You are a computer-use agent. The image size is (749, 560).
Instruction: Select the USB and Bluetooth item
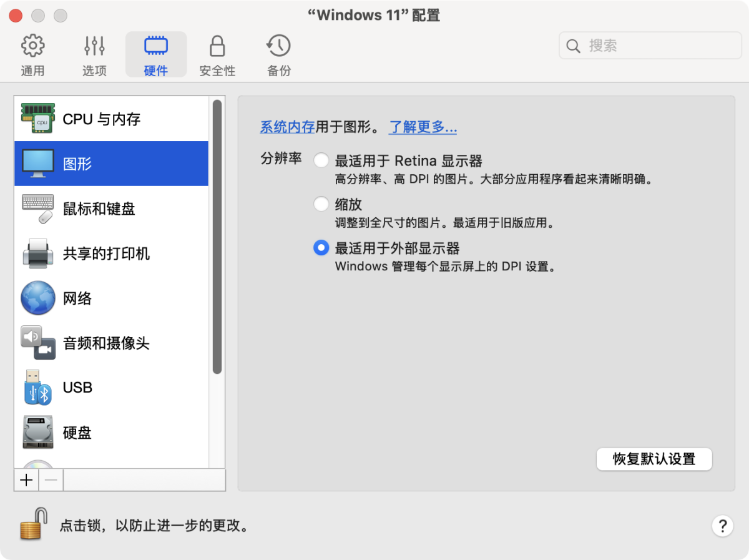(x=77, y=388)
